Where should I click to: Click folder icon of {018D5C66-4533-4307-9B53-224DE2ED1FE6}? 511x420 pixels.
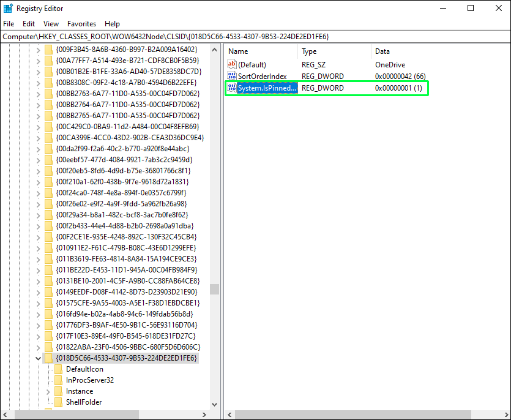coord(48,358)
